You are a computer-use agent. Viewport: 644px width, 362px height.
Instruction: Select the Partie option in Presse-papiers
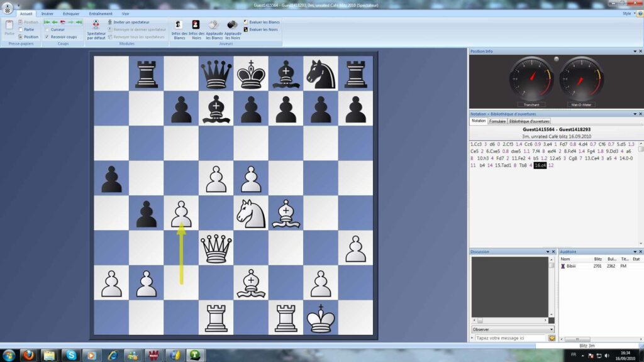pos(20,30)
